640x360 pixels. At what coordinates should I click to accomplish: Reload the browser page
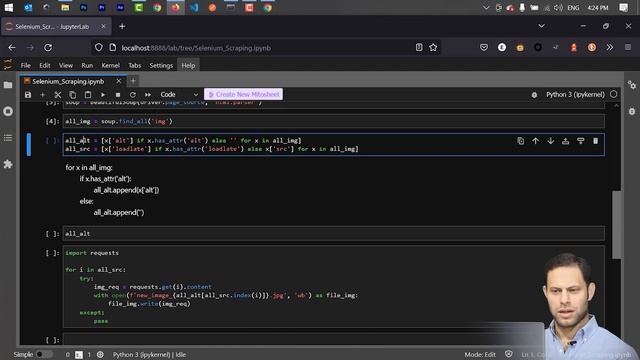pyautogui.click(x=48, y=48)
